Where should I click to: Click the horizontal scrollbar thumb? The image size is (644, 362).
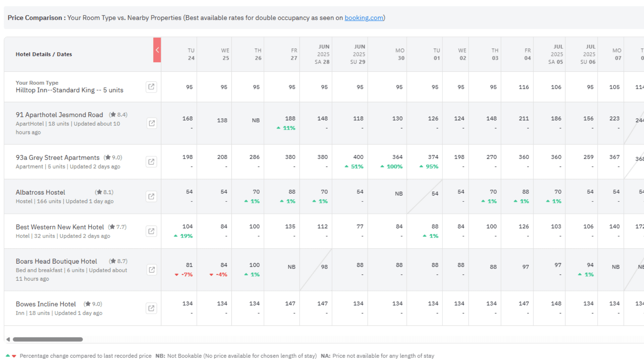click(48, 339)
